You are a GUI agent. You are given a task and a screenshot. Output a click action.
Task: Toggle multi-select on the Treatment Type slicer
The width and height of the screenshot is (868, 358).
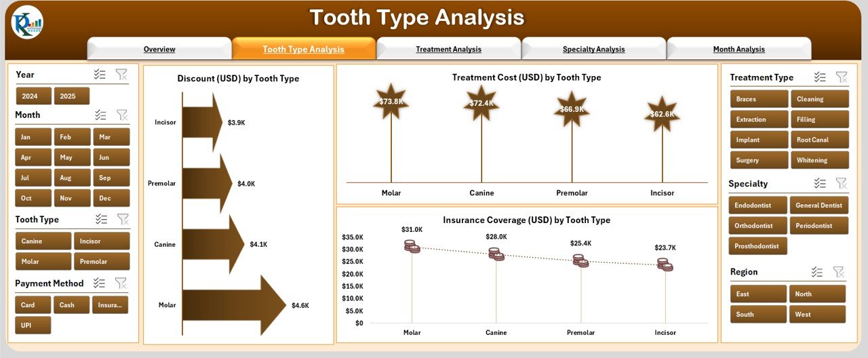[820, 77]
